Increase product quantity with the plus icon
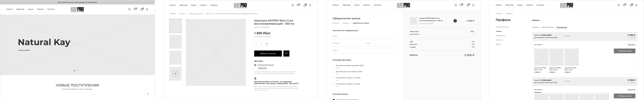 point(267,44)
